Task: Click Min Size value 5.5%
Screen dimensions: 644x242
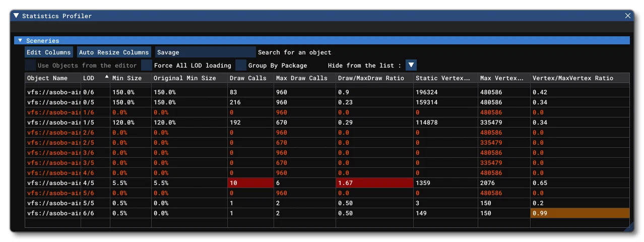Action: pyautogui.click(x=119, y=183)
